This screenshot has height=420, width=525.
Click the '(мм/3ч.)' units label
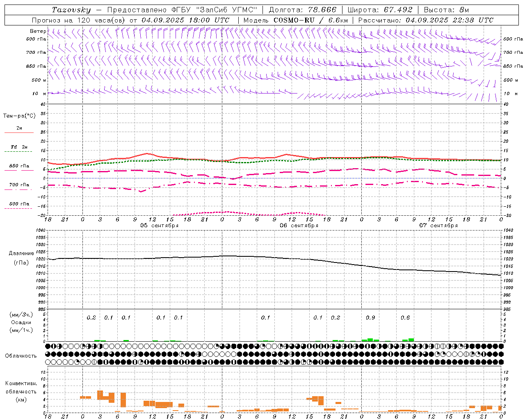[x=21, y=315]
